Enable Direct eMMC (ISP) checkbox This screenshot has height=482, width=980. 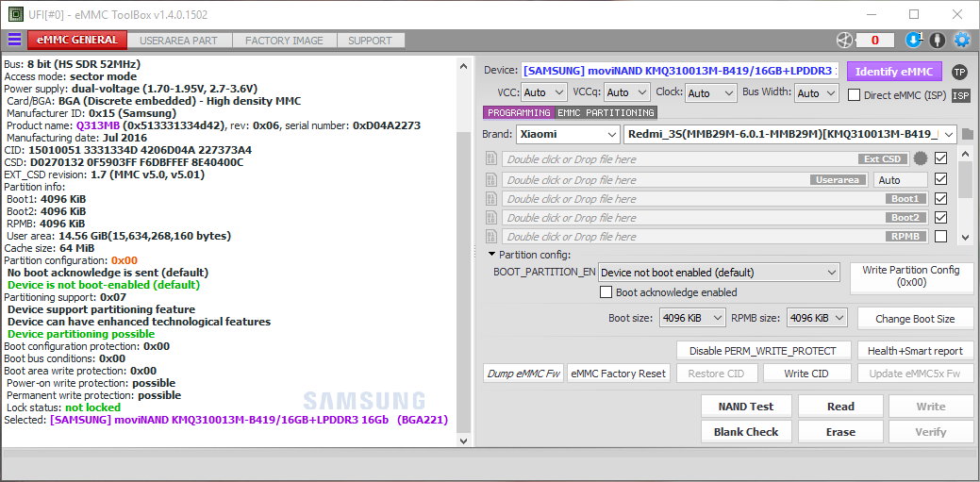coord(854,95)
